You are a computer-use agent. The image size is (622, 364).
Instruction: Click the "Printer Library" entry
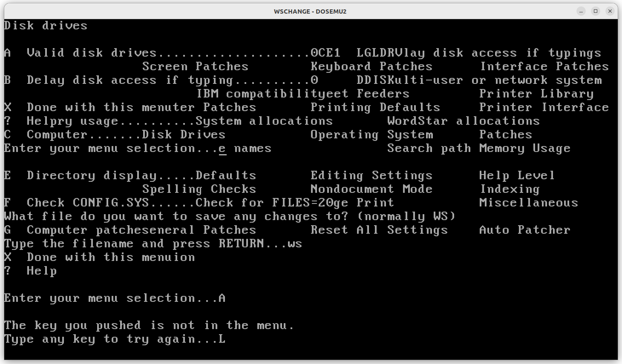pyautogui.click(x=536, y=93)
